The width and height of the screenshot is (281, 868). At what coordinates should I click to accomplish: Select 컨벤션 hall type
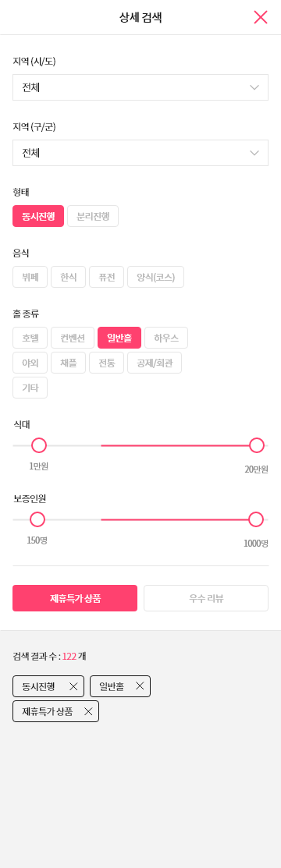(x=73, y=338)
